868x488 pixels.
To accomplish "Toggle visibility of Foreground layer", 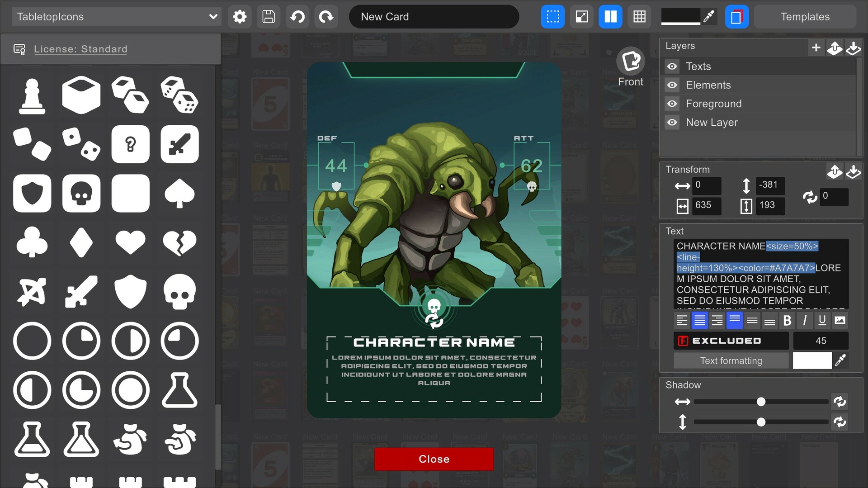I will 672,104.
